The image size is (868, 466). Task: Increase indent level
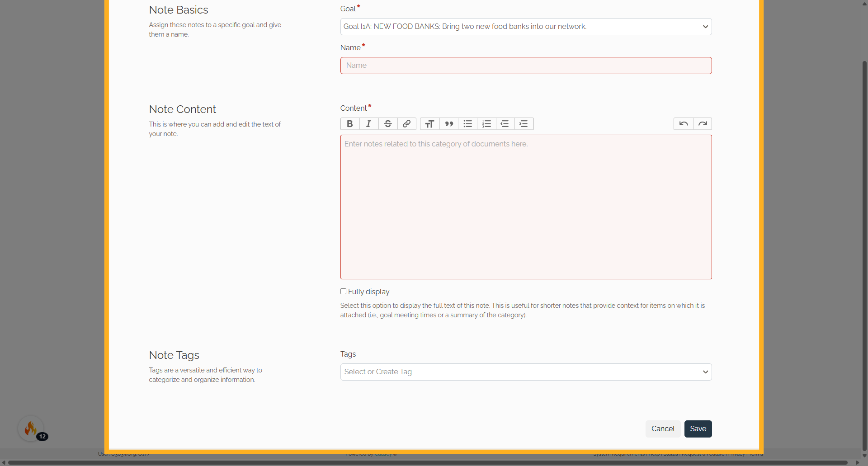(x=524, y=124)
